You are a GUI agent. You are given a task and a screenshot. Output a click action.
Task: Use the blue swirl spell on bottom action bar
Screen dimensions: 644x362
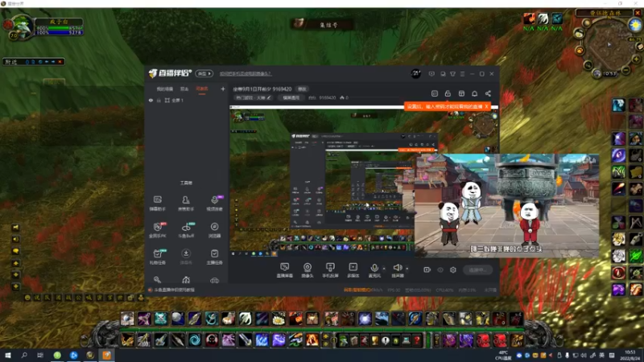click(x=195, y=339)
